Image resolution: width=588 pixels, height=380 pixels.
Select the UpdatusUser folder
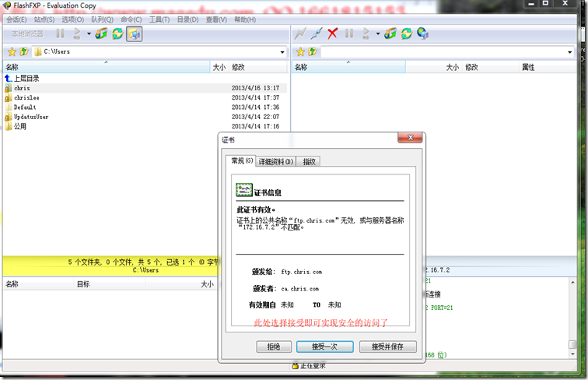click(145, 117)
